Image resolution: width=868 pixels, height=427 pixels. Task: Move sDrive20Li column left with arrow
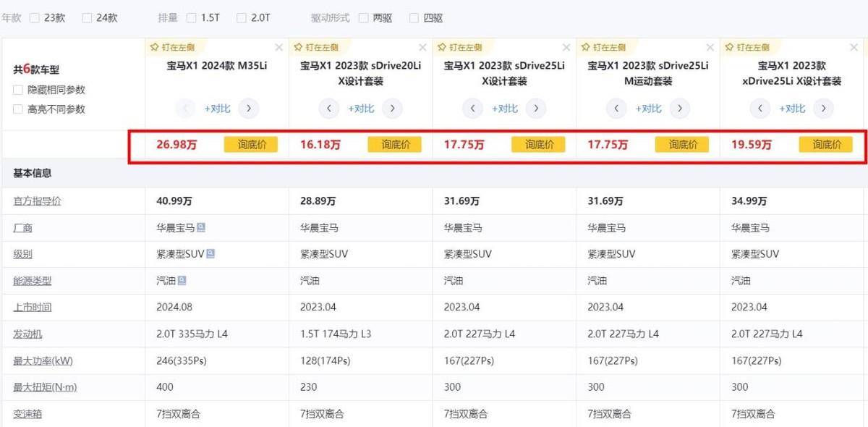(x=329, y=109)
